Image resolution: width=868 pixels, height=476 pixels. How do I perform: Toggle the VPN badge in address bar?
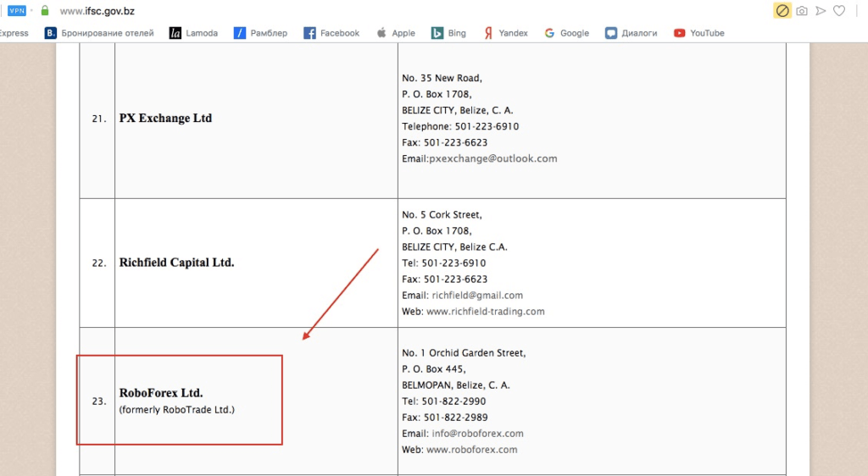tap(17, 11)
